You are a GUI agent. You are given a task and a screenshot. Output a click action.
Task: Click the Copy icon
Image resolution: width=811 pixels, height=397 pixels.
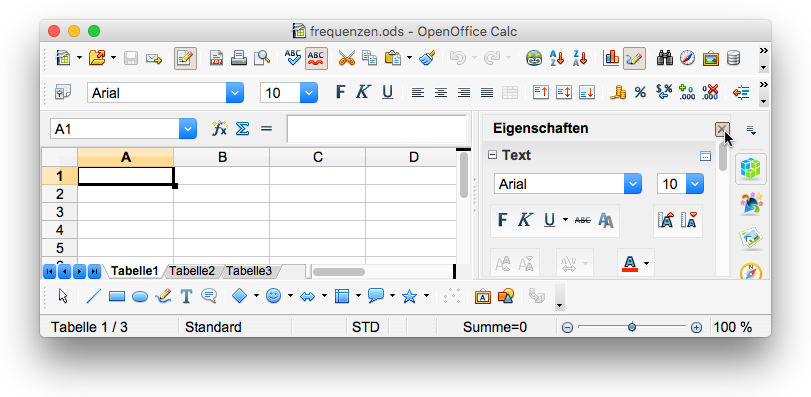coord(369,58)
